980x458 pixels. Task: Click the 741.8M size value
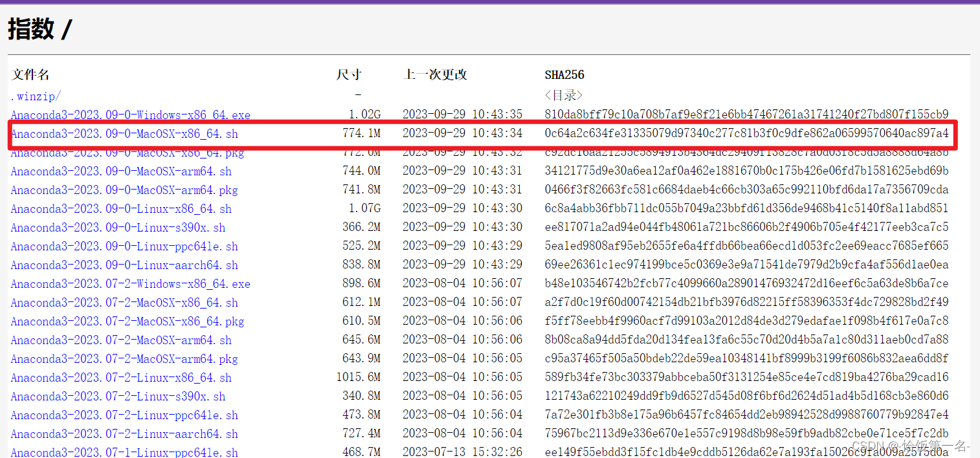(x=361, y=190)
